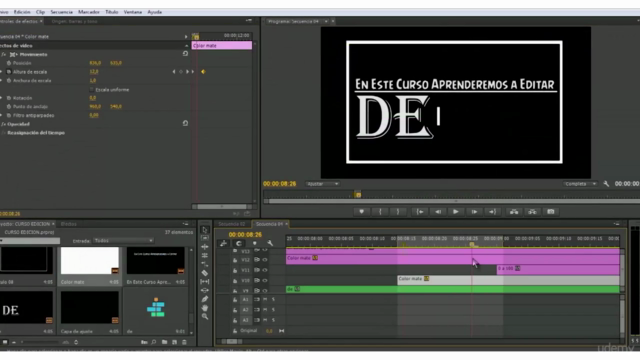Open the Secuencia menu
Screen dimensions: 640x360
pos(62,12)
